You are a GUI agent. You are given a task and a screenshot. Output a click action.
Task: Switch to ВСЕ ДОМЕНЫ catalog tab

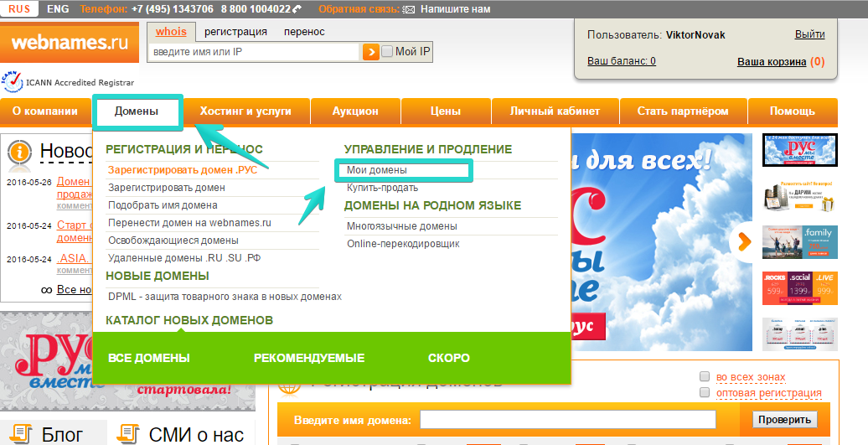click(149, 358)
